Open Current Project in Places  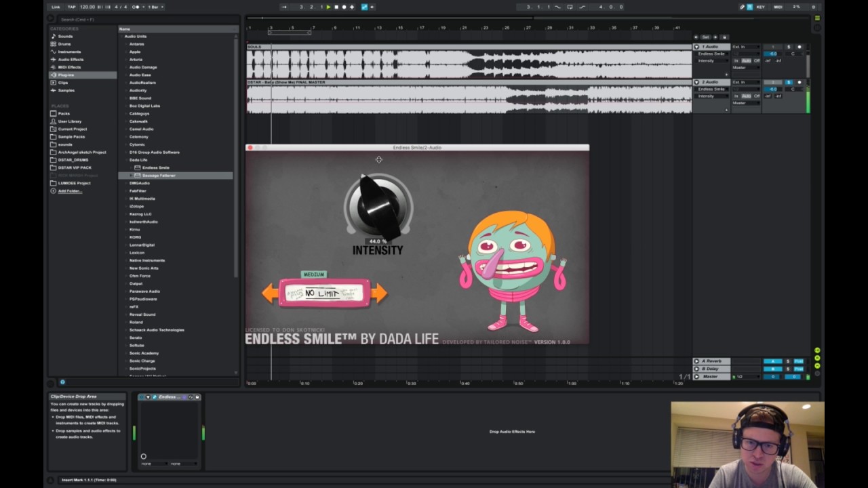[x=72, y=129]
